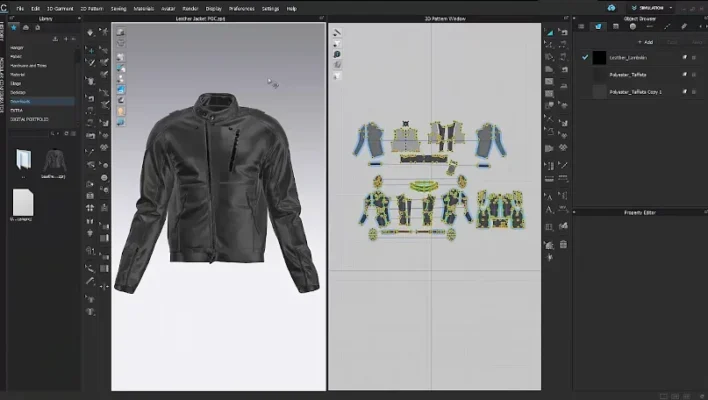The width and height of the screenshot is (708, 400).
Task: Toggle checkmark on Leather_Lambskin fabric
Action: [x=584, y=57]
